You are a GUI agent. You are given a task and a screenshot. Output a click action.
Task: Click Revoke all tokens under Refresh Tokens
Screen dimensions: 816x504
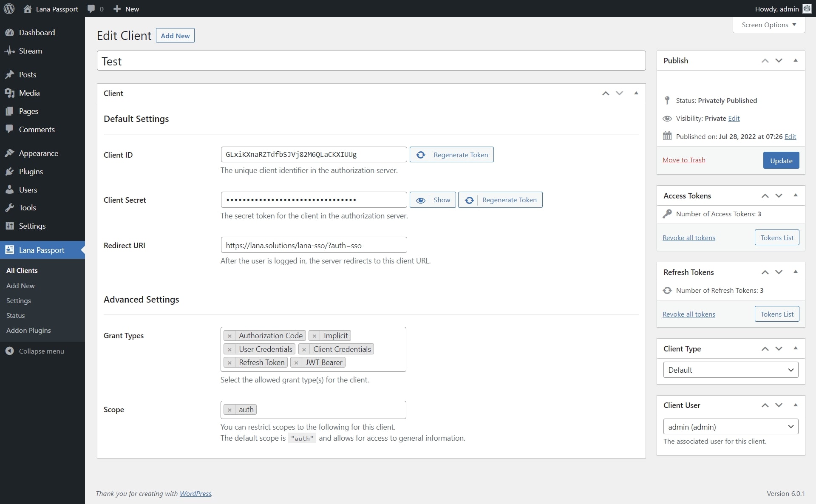[688, 314]
